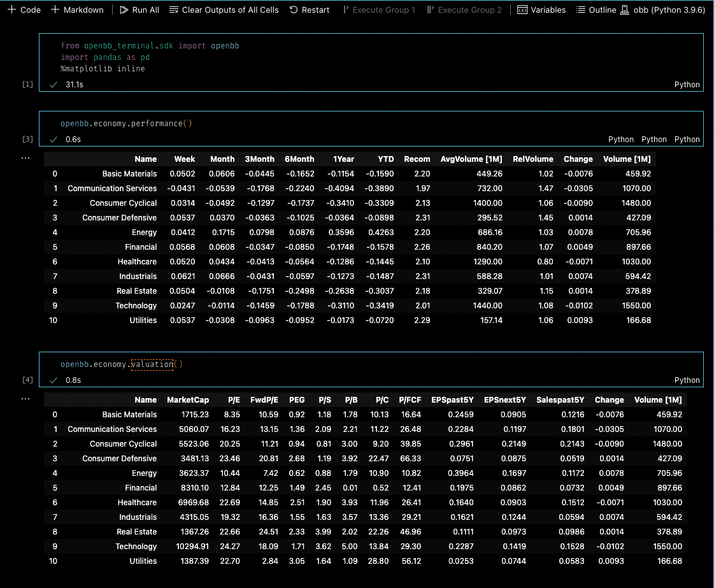Add a new Markdown cell
The width and height of the screenshot is (714, 588).
[77, 10]
